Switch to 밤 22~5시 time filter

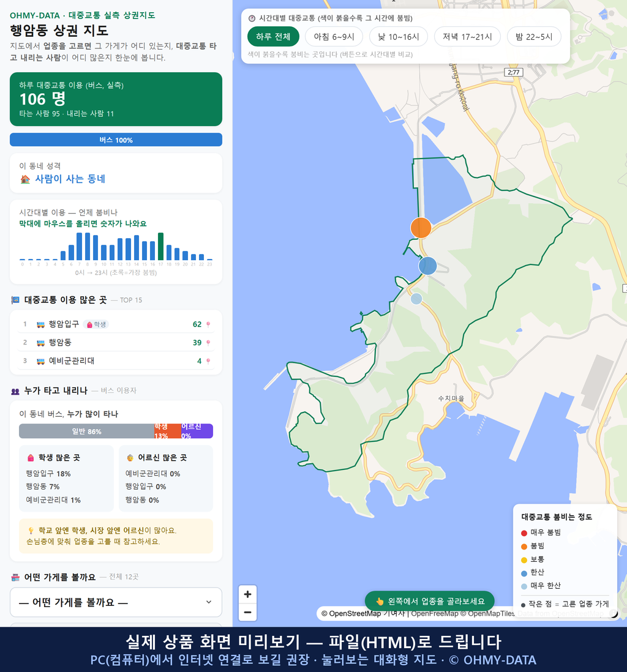click(534, 37)
